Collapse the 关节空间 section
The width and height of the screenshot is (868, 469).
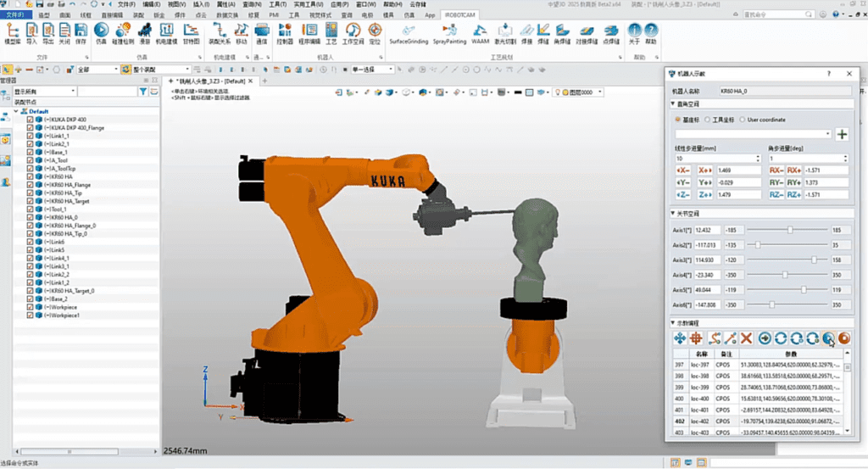672,214
